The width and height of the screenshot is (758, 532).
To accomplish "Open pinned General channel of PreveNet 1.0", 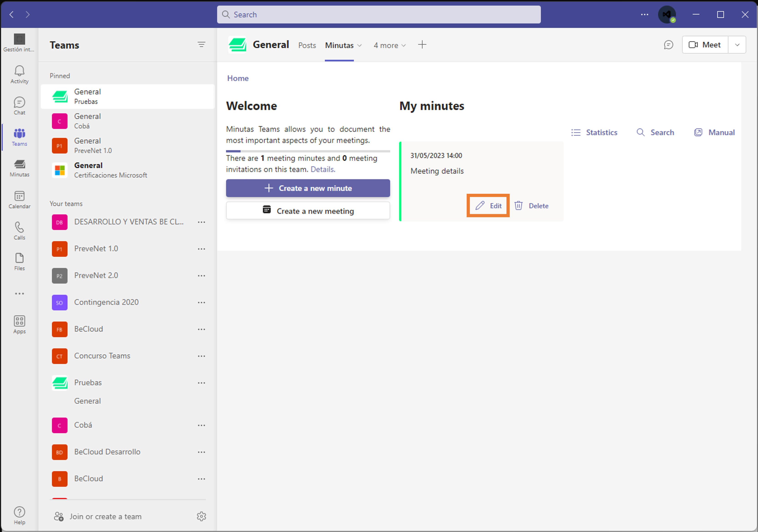I will (128, 145).
